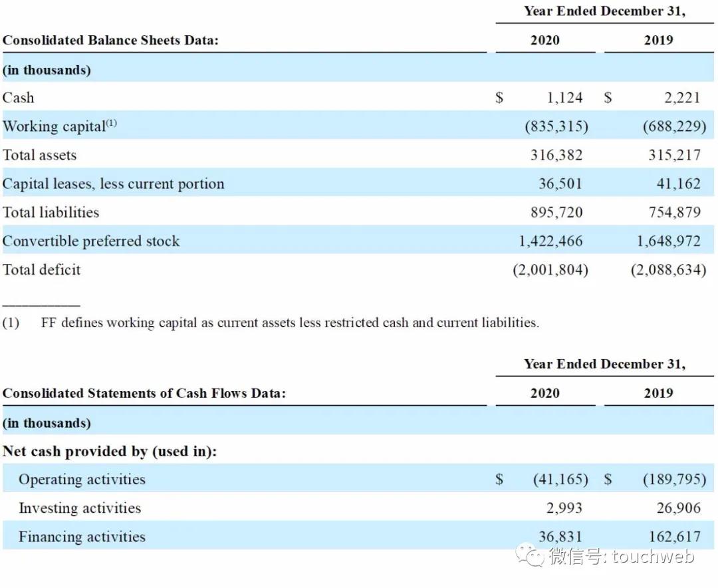
Task: Click the 2019 column header in balance sheet table
Action: pyautogui.click(x=658, y=41)
